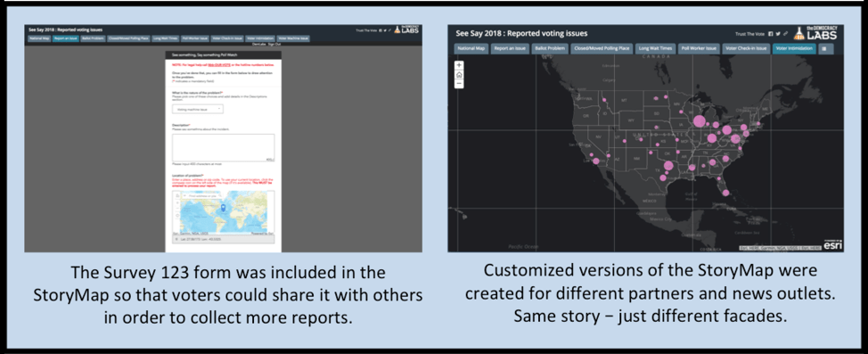Click pink report marker in Florida
This screenshot has width=868, height=354.
725,193
